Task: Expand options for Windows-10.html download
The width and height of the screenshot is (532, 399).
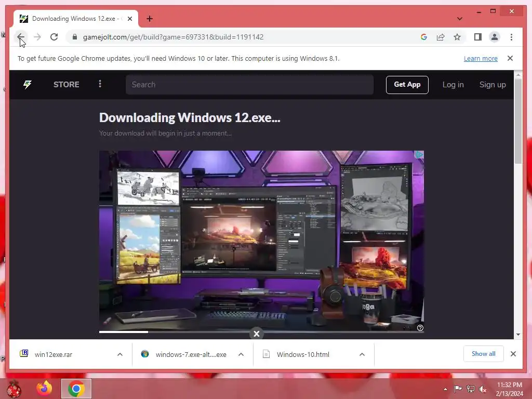Action: click(362, 354)
